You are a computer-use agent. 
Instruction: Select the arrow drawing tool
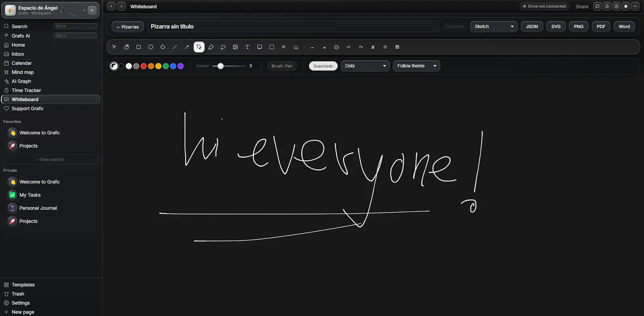187,47
